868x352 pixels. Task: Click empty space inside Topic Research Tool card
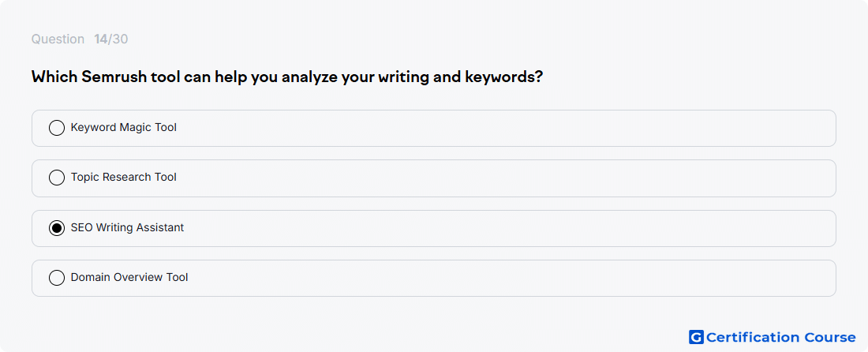tap(498, 178)
